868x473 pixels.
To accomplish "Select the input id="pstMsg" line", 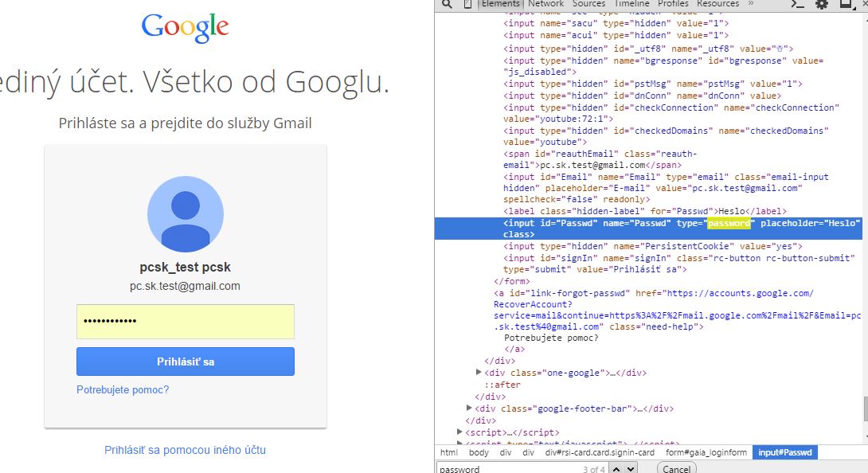I will point(653,84).
